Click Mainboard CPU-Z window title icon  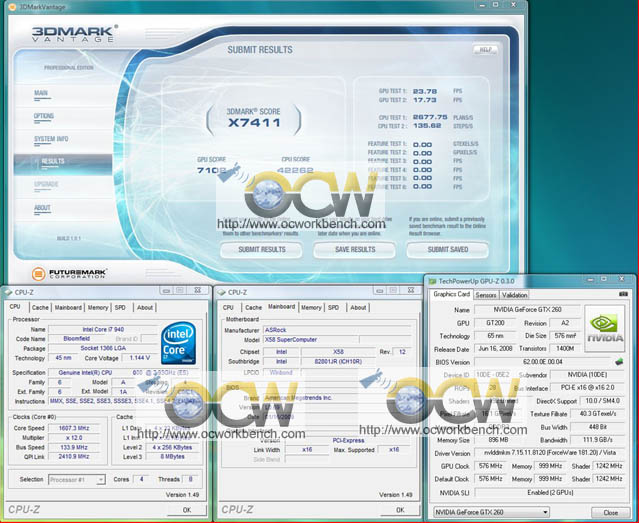[x=221, y=292]
